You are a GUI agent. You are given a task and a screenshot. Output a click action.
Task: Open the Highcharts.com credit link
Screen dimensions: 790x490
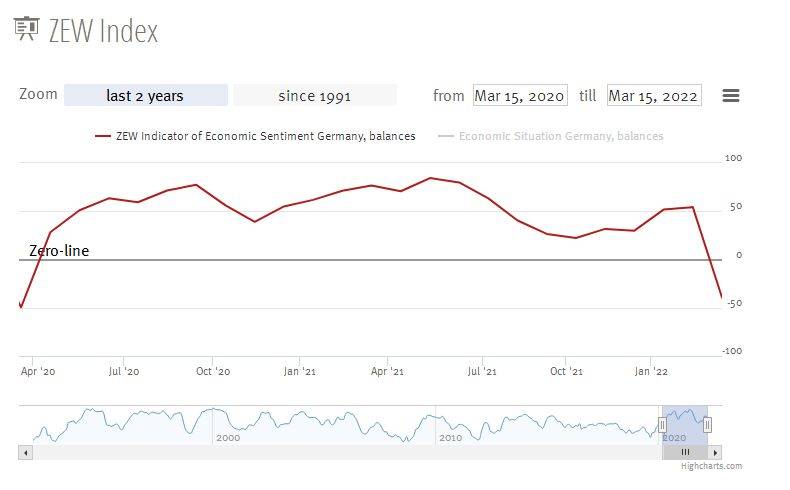[711, 466]
